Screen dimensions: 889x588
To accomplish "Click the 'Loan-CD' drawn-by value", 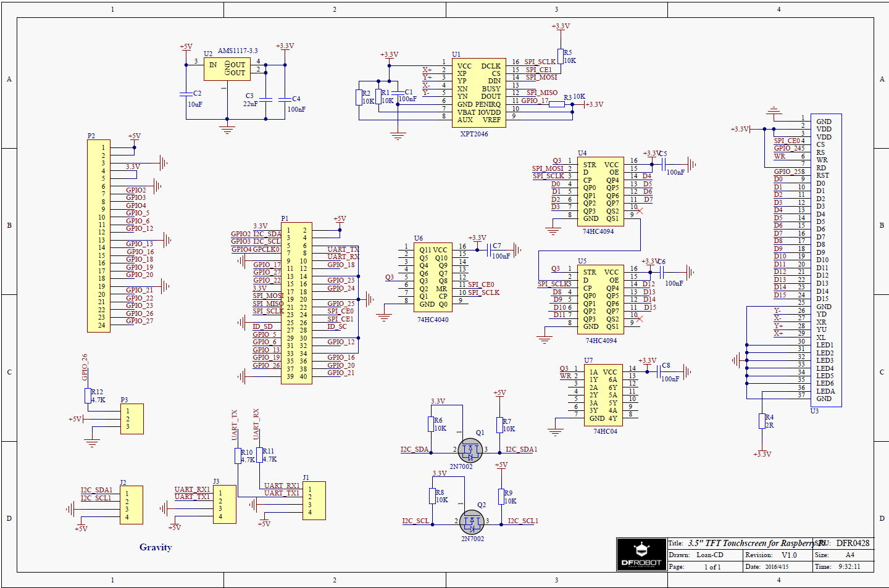I will 710,555.
